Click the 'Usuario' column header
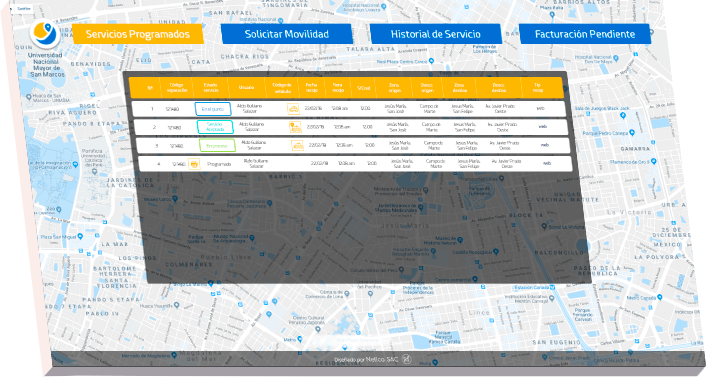The width and height of the screenshot is (706, 378). (246, 88)
